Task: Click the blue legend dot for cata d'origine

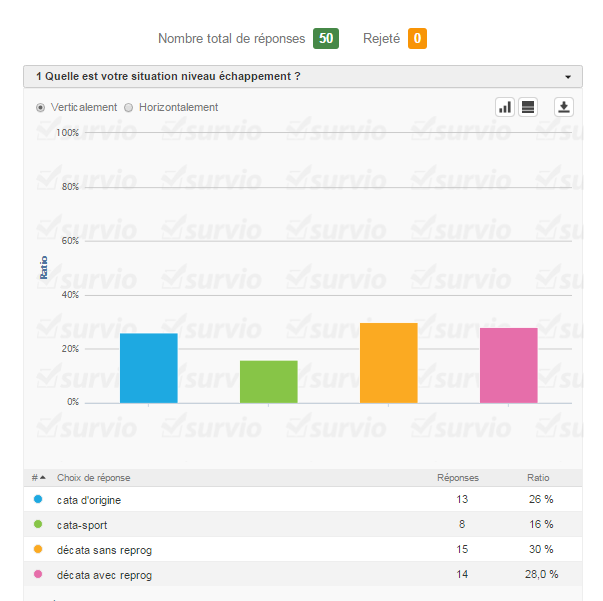Action: [38, 499]
